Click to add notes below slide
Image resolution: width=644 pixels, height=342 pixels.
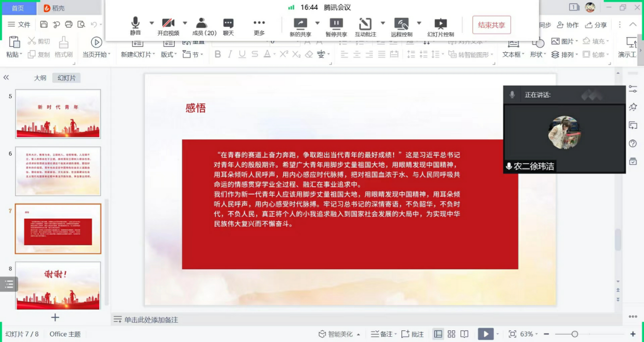[x=150, y=320]
